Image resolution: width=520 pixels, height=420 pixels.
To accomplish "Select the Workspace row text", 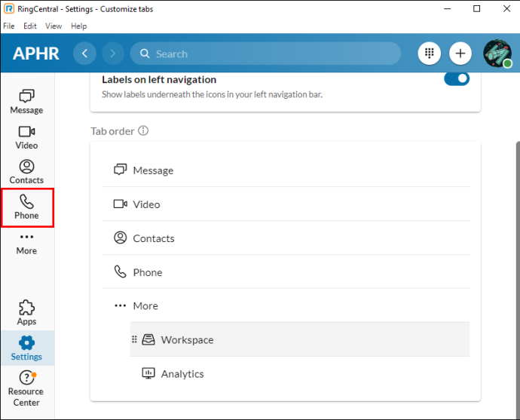I will [188, 340].
